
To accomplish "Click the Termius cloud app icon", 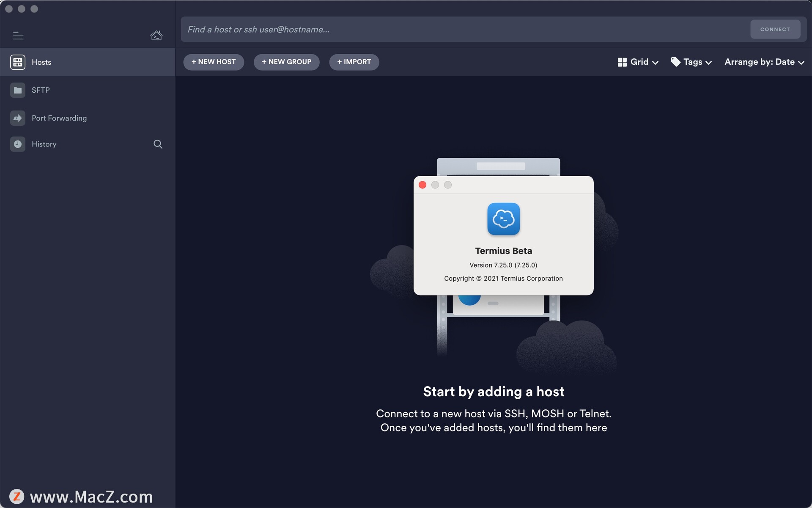I will tap(503, 219).
